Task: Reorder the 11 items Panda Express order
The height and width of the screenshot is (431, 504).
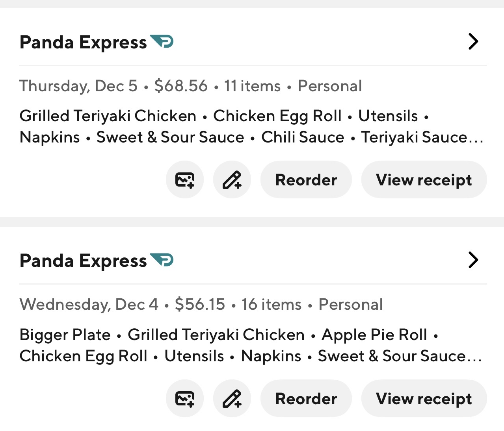Action: (306, 180)
